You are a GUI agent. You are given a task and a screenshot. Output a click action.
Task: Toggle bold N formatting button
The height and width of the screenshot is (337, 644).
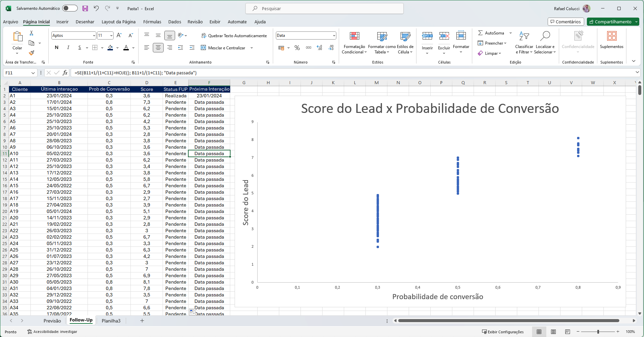pyautogui.click(x=56, y=48)
